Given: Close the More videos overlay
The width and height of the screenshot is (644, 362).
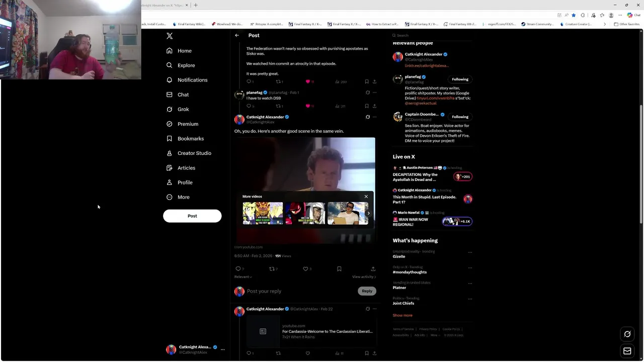Looking at the screenshot, I should (366, 197).
